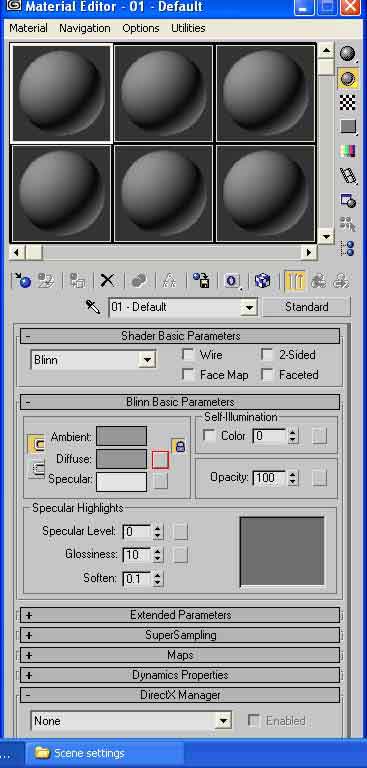Click the Put to Library icon
Viewport: 367px width, 768px height.
[201, 281]
